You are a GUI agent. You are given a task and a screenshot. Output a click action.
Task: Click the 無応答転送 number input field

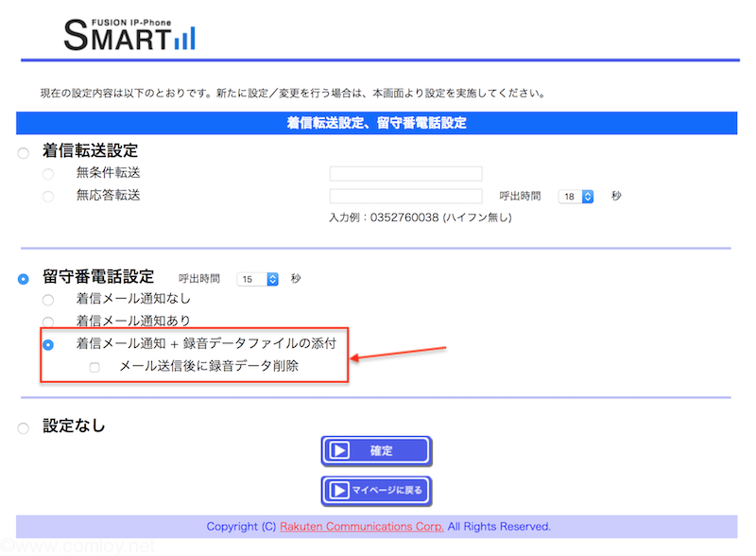(x=405, y=196)
